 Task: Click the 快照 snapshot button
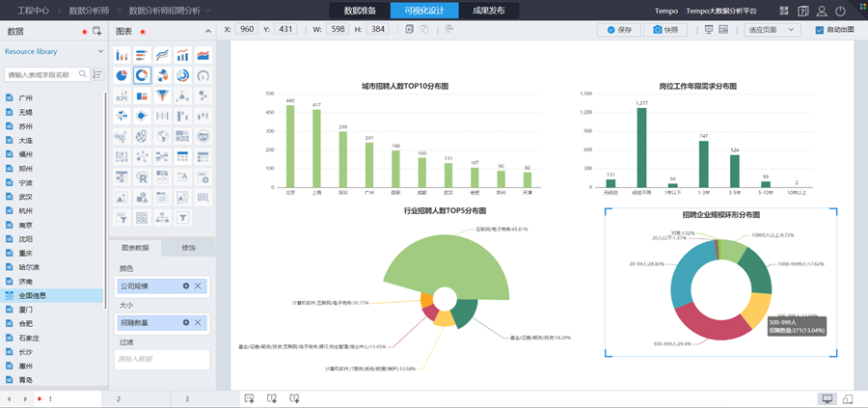click(x=667, y=30)
